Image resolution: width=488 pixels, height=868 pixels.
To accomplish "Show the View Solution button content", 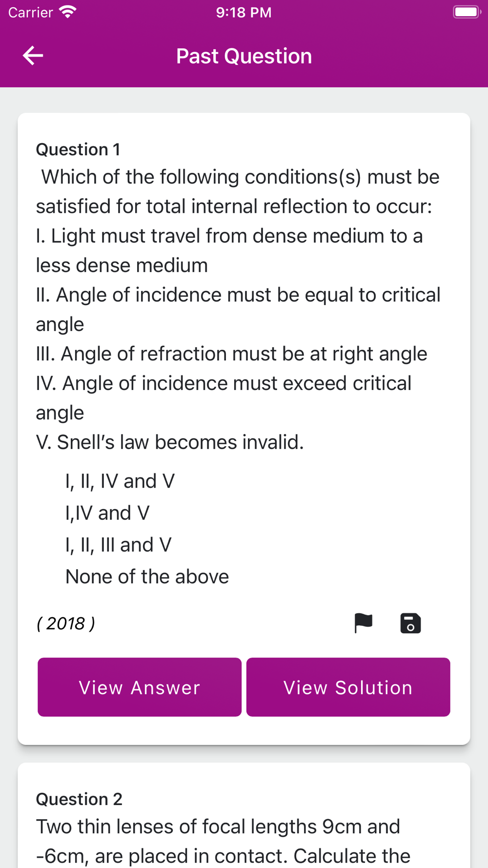I will [348, 687].
